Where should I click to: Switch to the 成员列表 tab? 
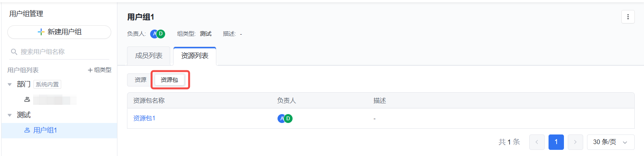point(149,56)
